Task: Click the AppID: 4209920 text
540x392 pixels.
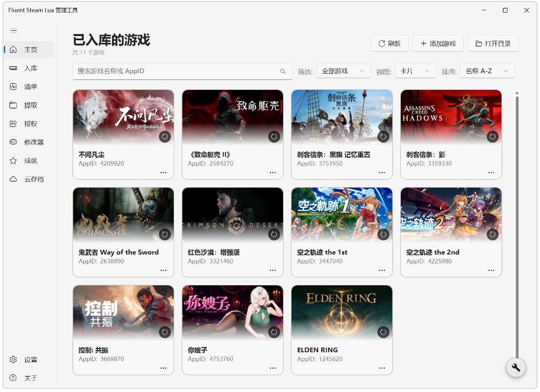Action: [102, 164]
